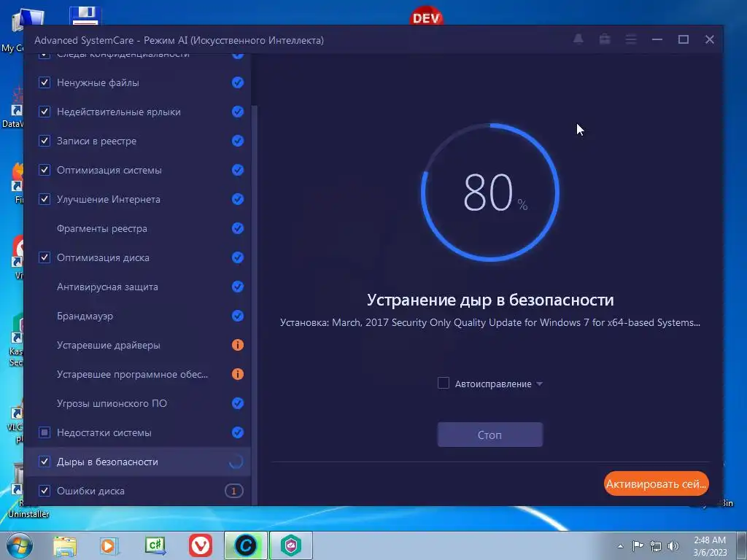Image resolution: width=747 pixels, height=560 pixels.
Task: Click the blue check status next to Записи в реестре
Action: tap(238, 141)
